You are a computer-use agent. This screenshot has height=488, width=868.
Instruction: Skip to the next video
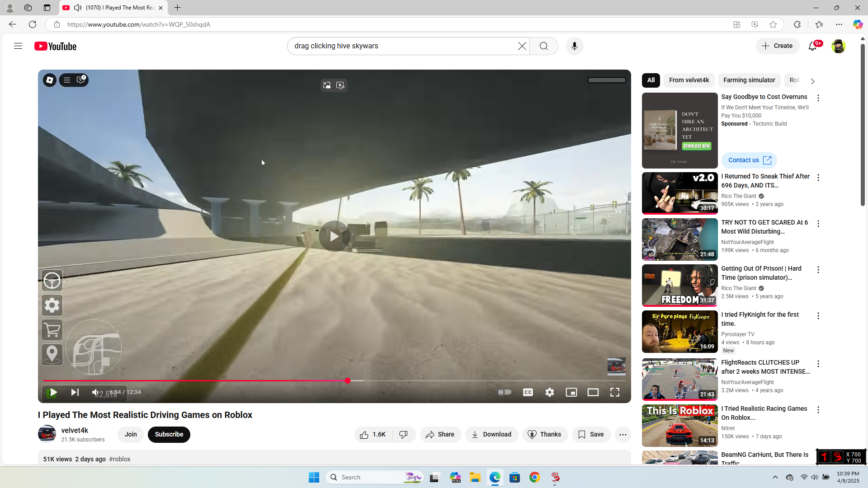pyautogui.click(x=75, y=392)
